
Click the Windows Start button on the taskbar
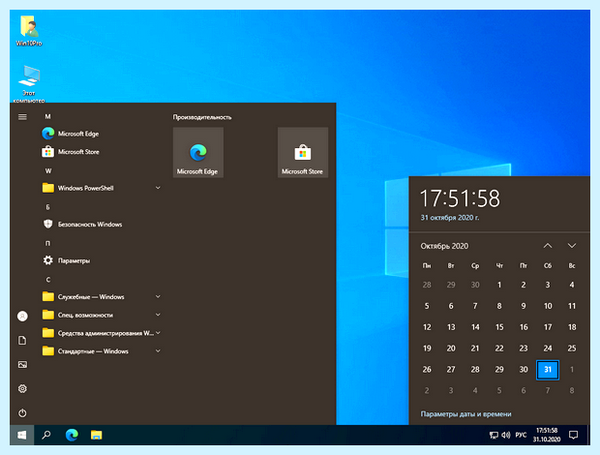point(22,435)
